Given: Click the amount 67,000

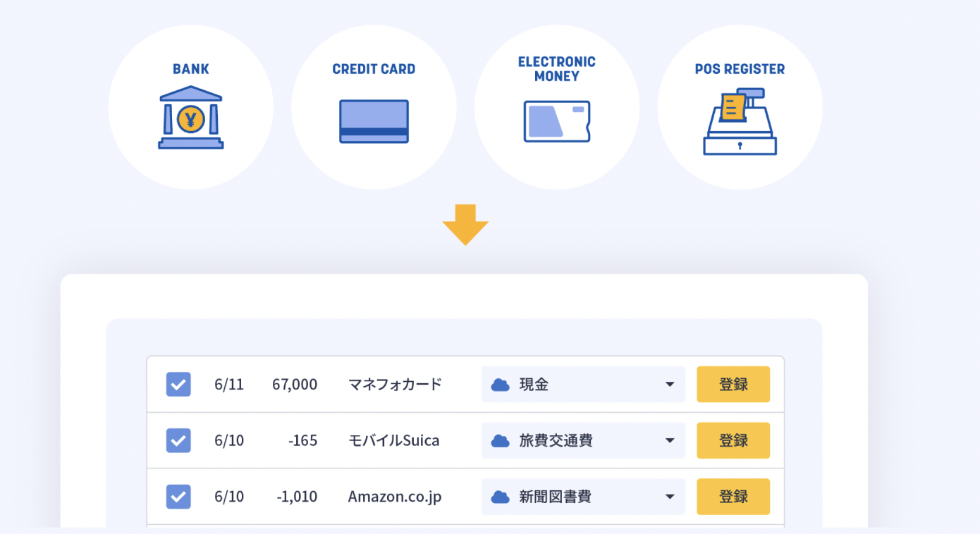Looking at the screenshot, I should point(295,385).
